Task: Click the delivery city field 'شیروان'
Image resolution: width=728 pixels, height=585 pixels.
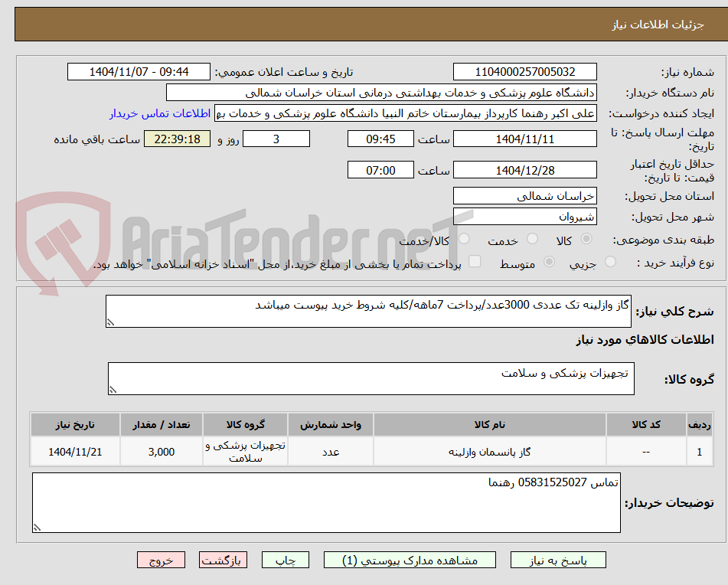Action: point(524,217)
